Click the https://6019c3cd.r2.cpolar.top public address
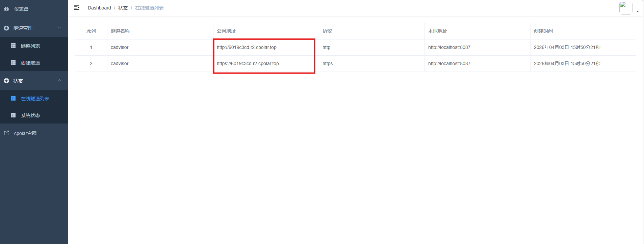Screen dimensions: 644x244 coord(248,63)
